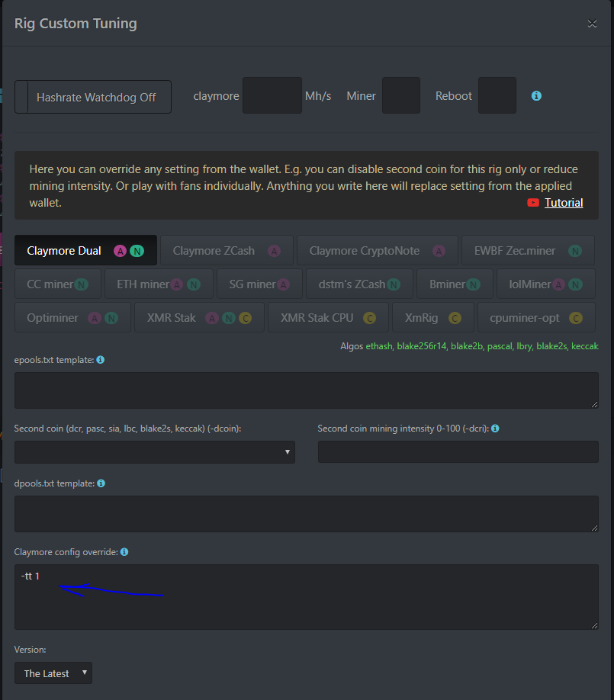Screen dimensions: 614x700
Task: Click the epools.txt template text area
Action: click(x=307, y=390)
